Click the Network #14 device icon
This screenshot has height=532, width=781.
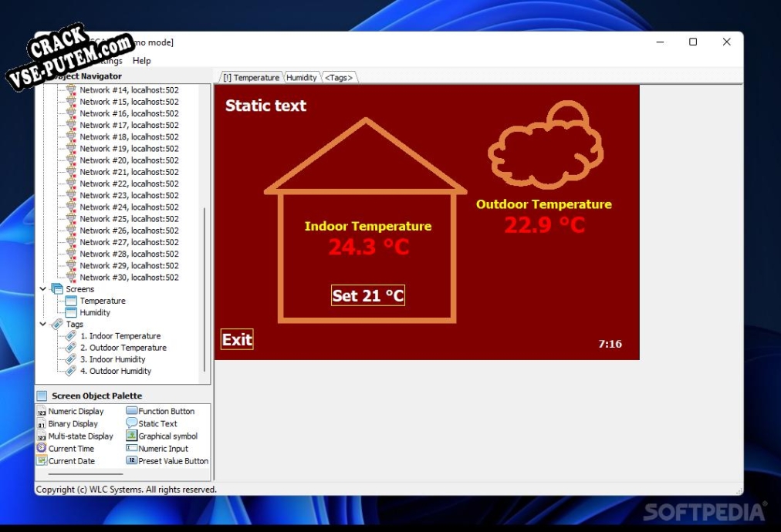click(x=71, y=90)
